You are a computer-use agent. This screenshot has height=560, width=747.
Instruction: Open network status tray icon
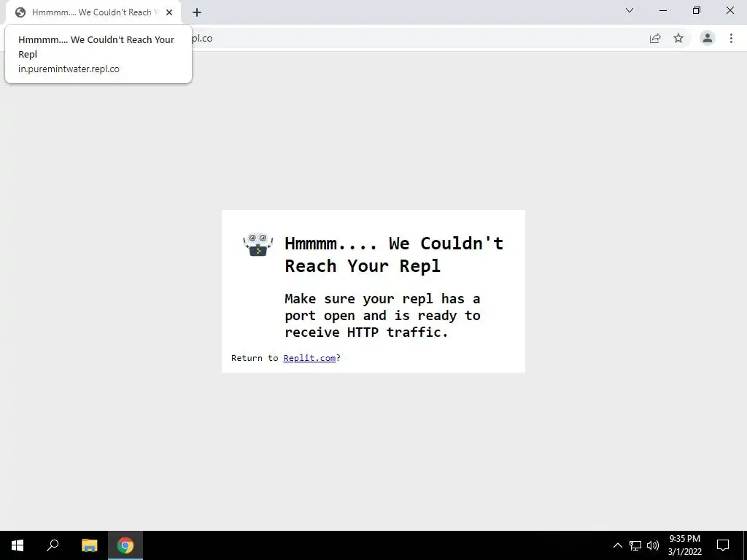(x=635, y=545)
